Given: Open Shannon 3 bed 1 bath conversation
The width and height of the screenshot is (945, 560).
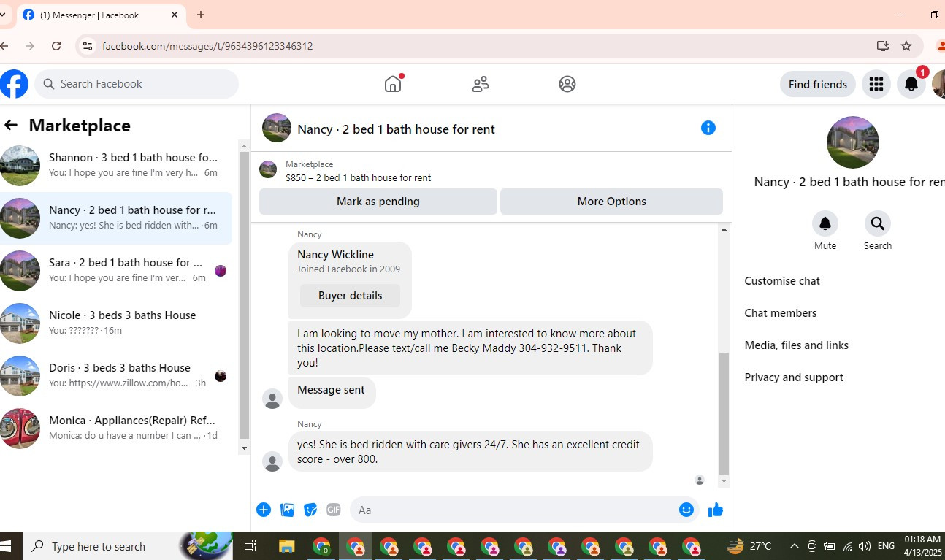Looking at the screenshot, I should point(116,166).
